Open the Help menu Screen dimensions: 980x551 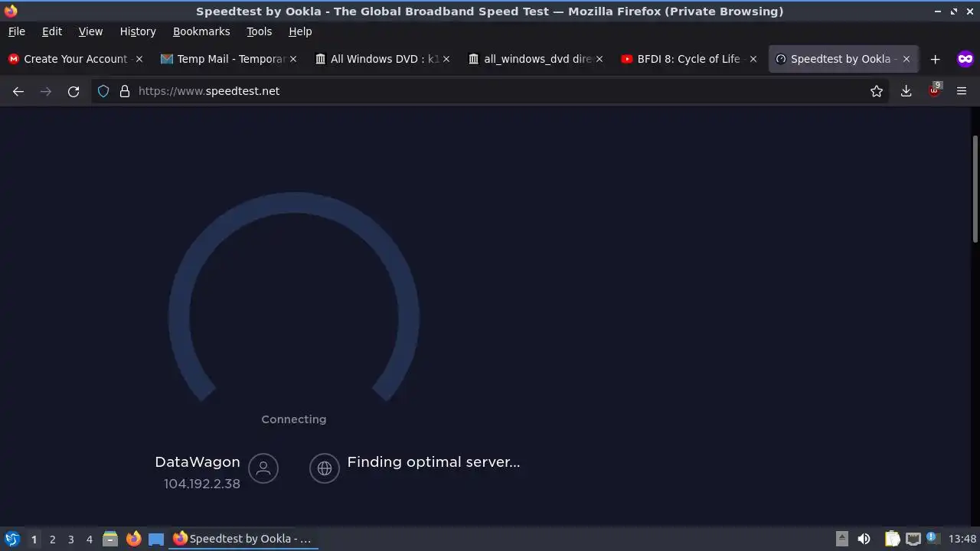coord(300,31)
